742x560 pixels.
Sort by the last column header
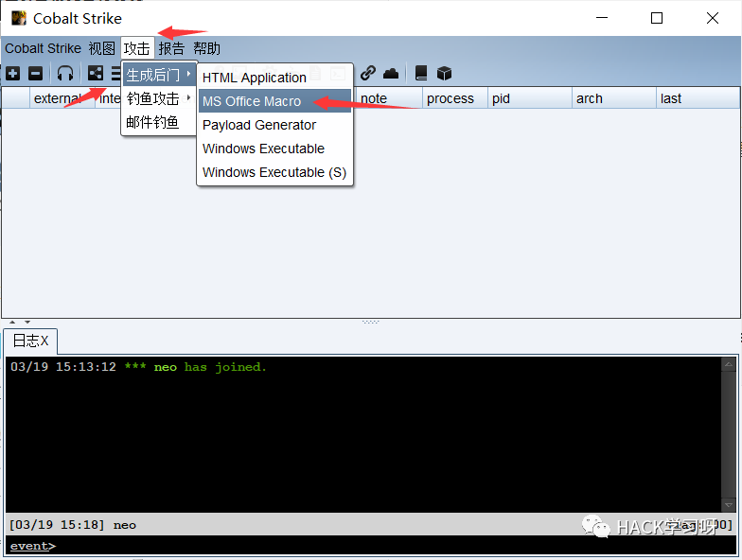tap(698, 98)
